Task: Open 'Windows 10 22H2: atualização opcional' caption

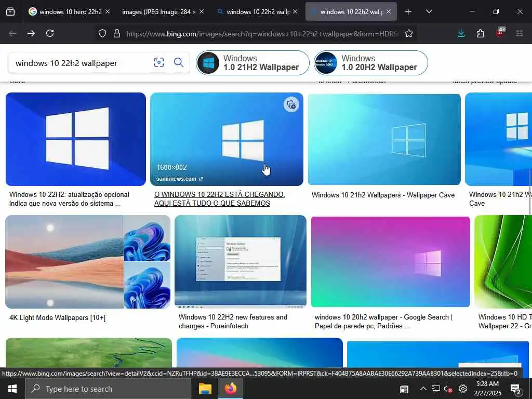Action: (69, 199)
